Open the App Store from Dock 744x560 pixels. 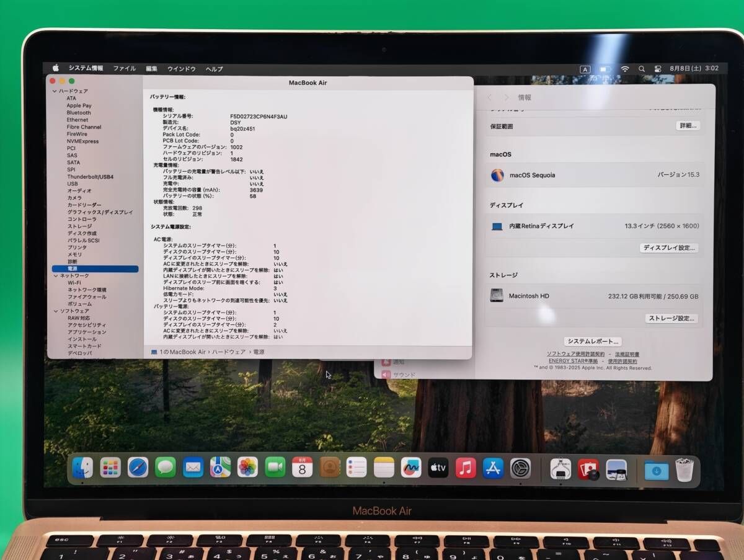[493, 467]
